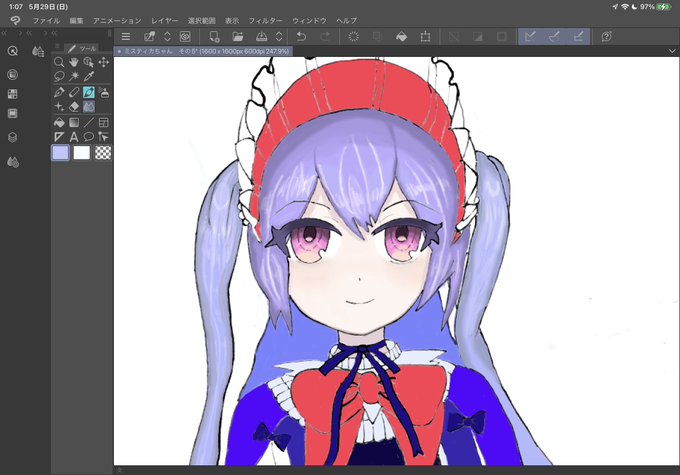Select the Auto select magic wand tool
The width and height of the screenshot is (680, 475).
tap(74, 76)
